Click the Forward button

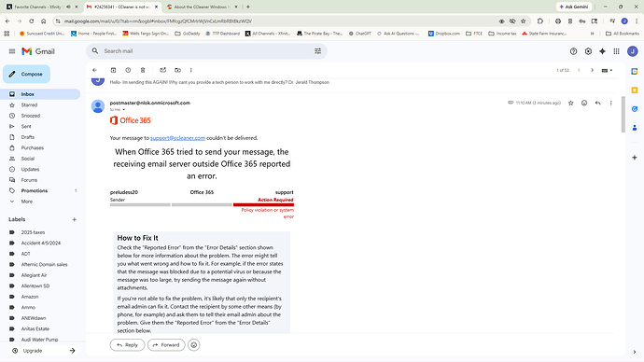pos(166,345)
